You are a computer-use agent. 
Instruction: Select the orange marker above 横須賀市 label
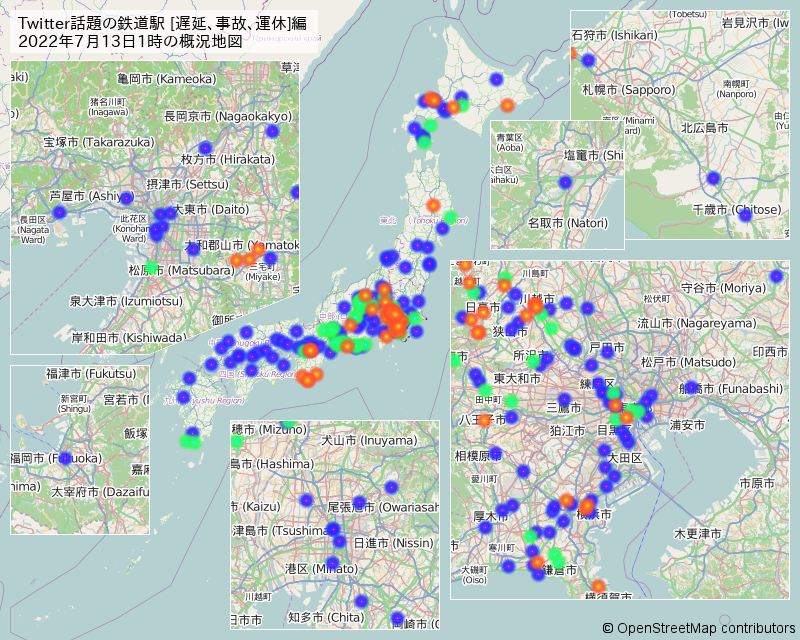click(x=598, y=586)
